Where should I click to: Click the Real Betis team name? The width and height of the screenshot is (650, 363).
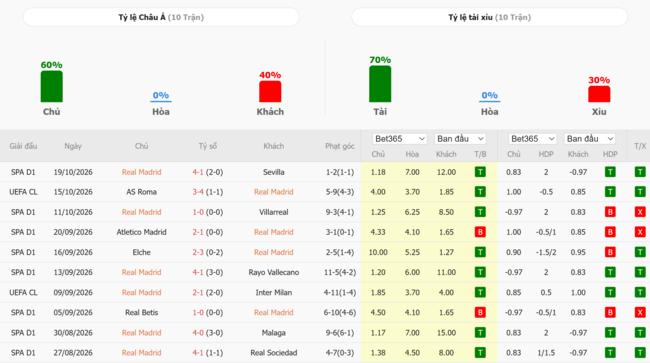coord(141,312)
